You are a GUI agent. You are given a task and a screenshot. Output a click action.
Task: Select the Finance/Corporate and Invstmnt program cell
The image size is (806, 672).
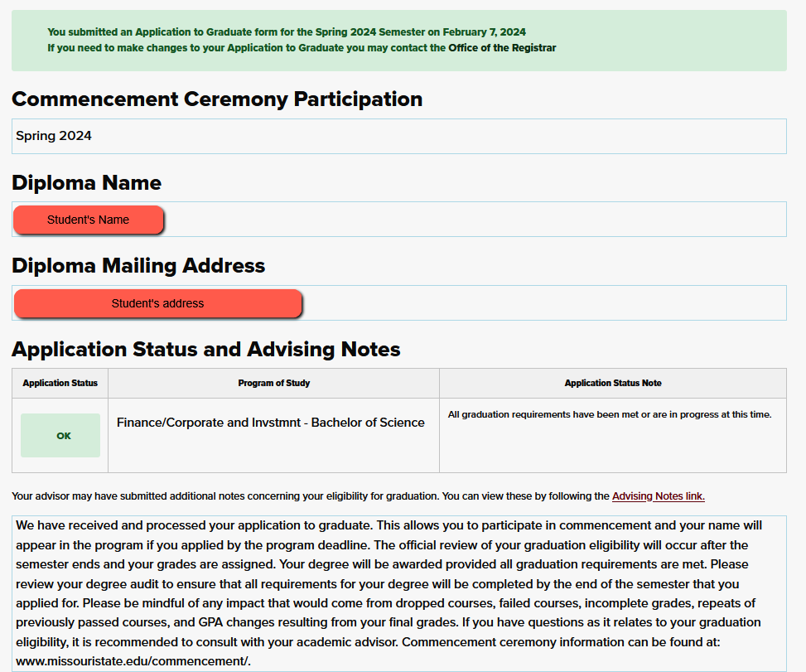[x=271, y=423]
